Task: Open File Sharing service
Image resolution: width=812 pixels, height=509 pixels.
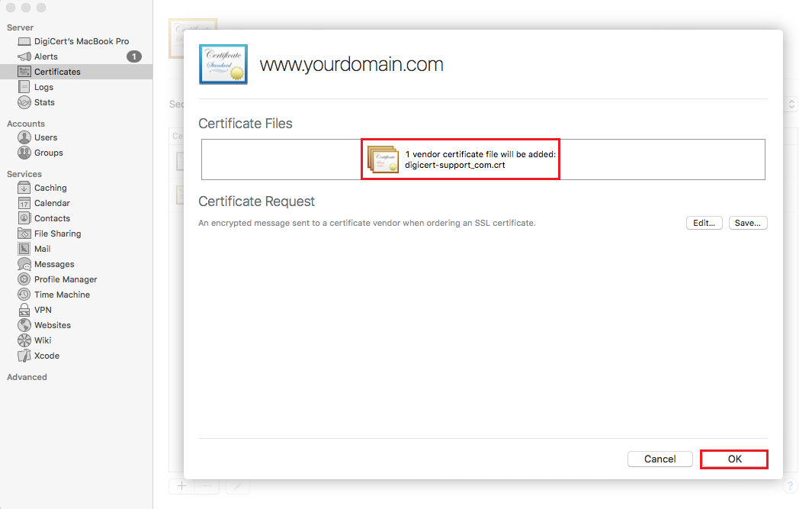Action: (57, 234)
